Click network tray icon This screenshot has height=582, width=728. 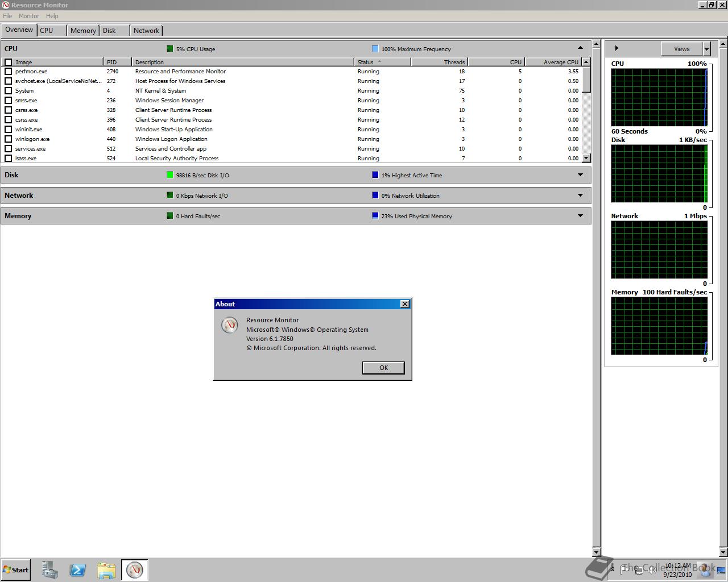(639, 569)
